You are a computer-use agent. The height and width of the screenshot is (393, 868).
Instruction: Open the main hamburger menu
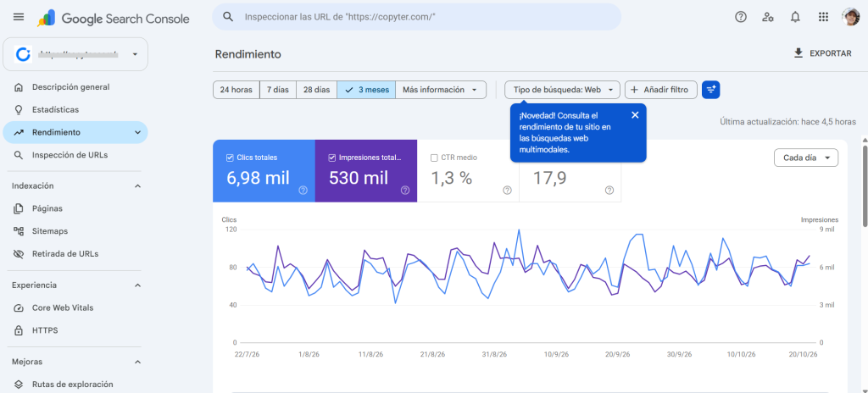(x=19, y=17)
